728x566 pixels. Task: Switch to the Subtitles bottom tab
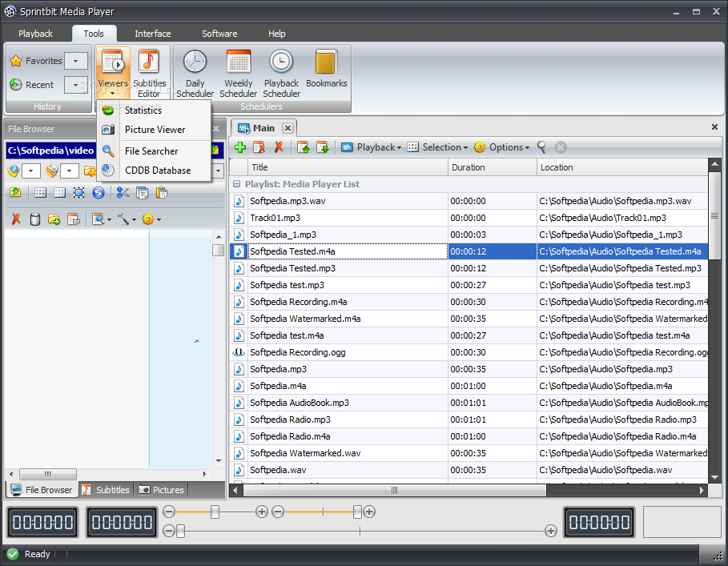106,490
